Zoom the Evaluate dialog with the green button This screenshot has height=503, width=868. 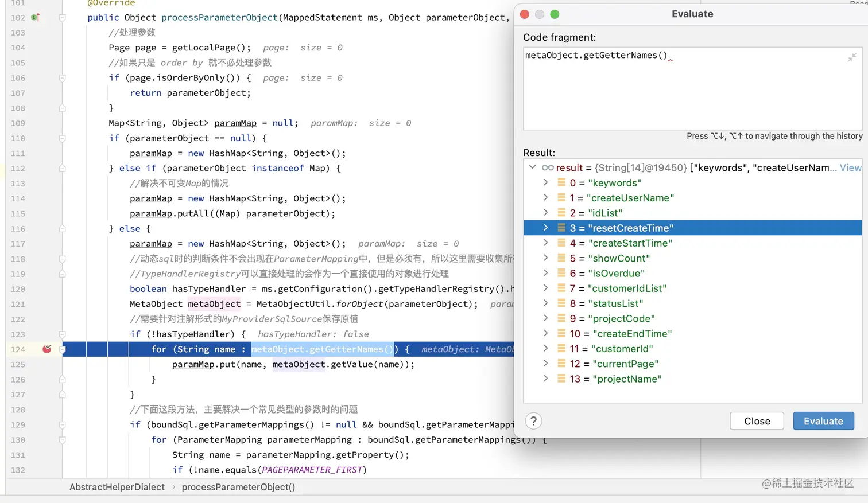[555, 14]
